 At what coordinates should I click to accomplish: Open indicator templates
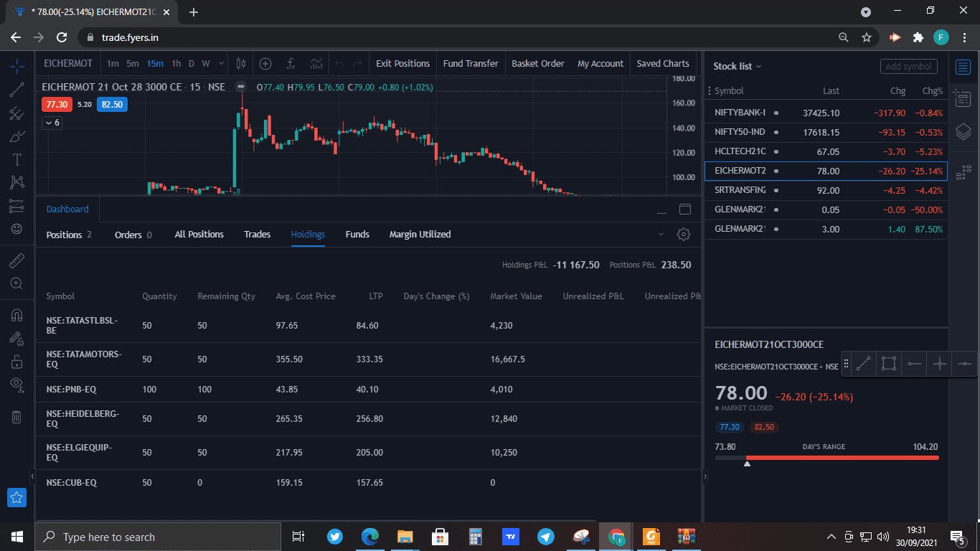point(316,63)
